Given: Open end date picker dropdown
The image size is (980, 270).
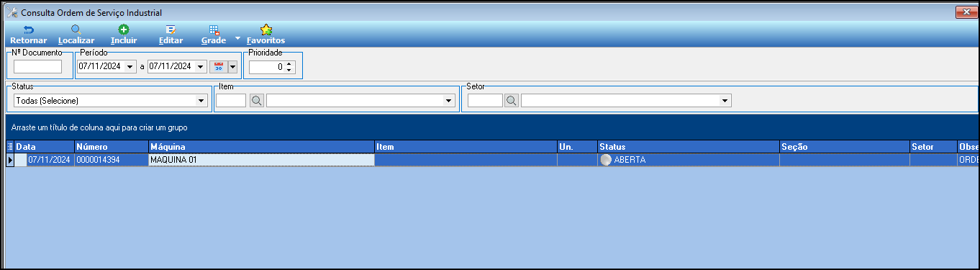Looking at the screenshot, I should (x=201, y=67).
